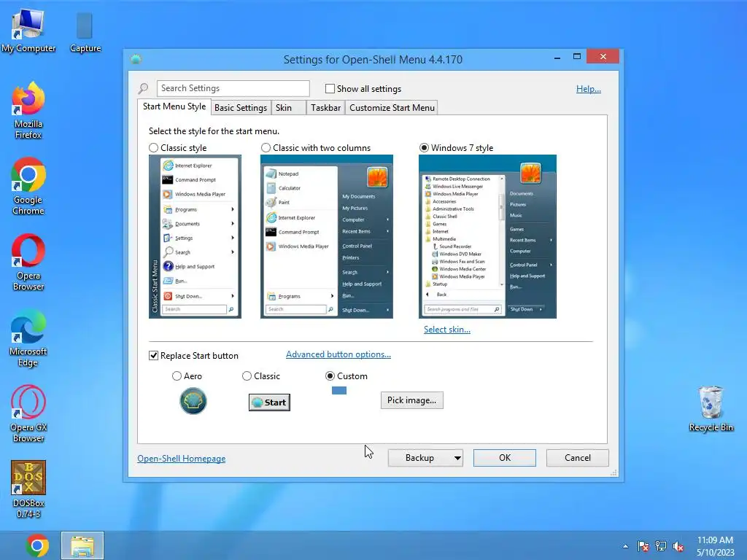Launch Google Chrome from the desktop shortcut
Screen dimensions: 747x560
click(28, 186)
